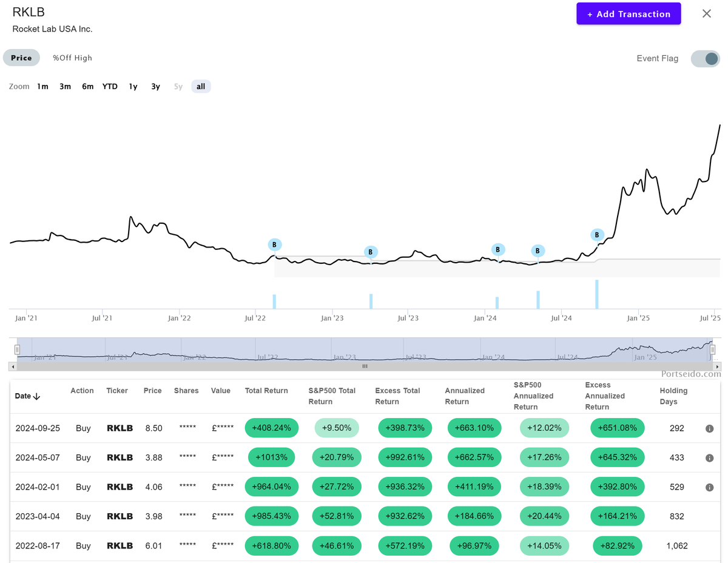Screen dimensions: 728x563
Task: Set chart zoom to YTD
Action: point(110,86)
